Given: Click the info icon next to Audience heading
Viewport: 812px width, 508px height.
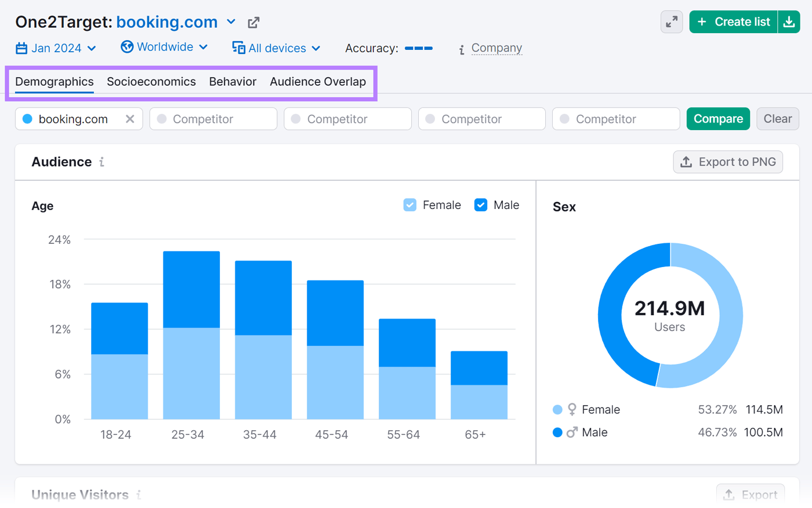Looking at the screenshot, I should [101, 162].
